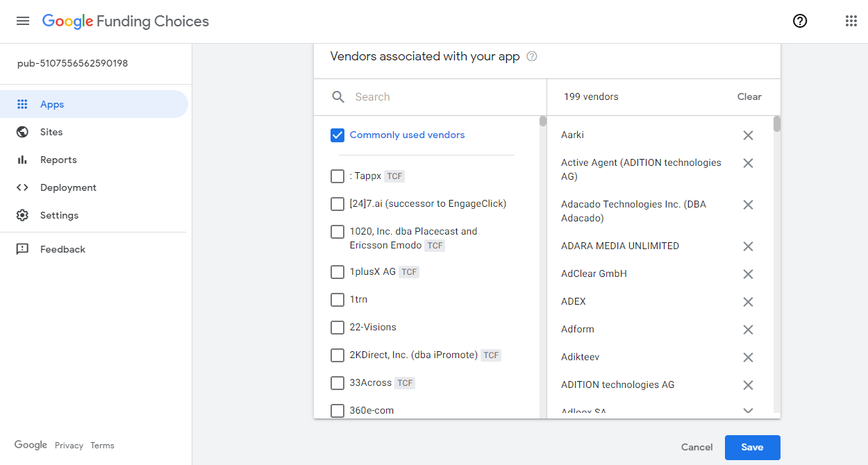Click the Google link in footer
868x465 pixels.
click(x=31, y=445)
